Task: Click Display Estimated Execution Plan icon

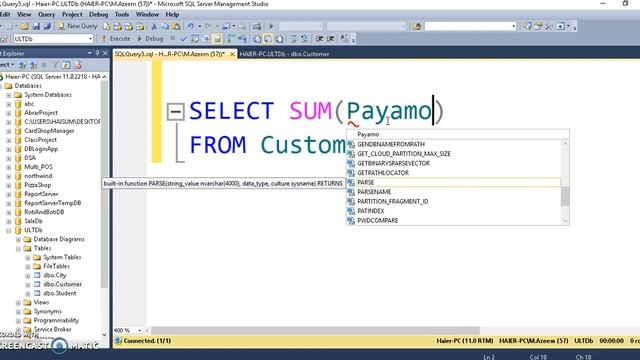Action: click(195, 39)
